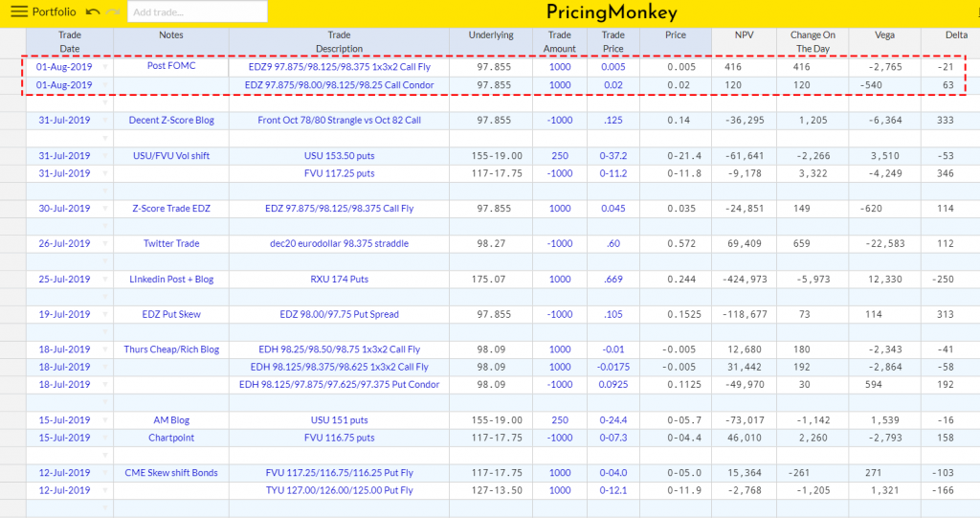Click USU 153.50 puts description
This screenshot has width=980, height=518.
(340, 156)
